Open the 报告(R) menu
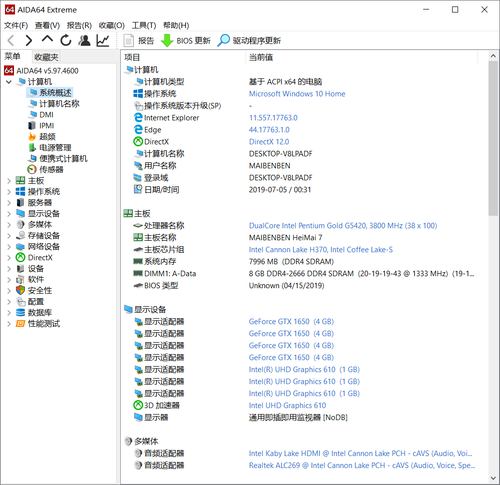Image resolution: width=500 pixels, height=485 pixels. tap(79, 25)
